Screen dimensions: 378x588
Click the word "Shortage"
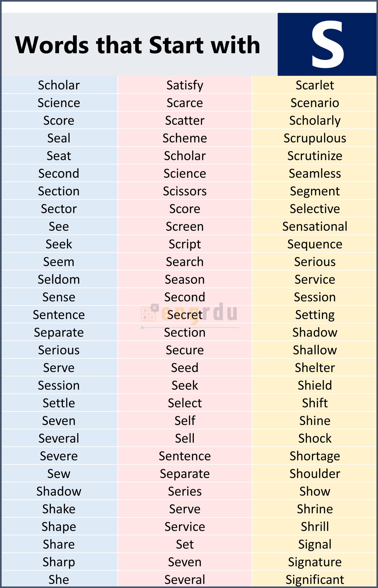[x=315, y=456]
